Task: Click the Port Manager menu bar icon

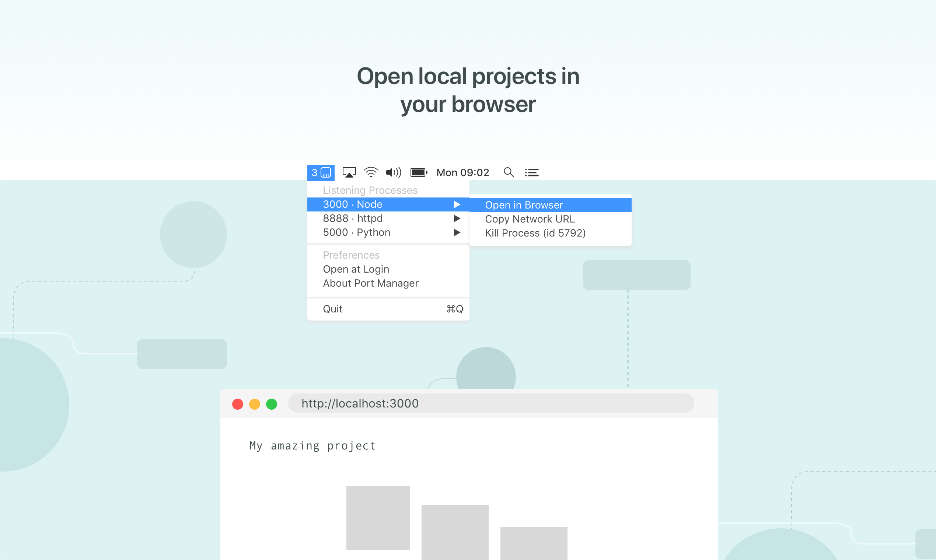Action: coord(321,172)
